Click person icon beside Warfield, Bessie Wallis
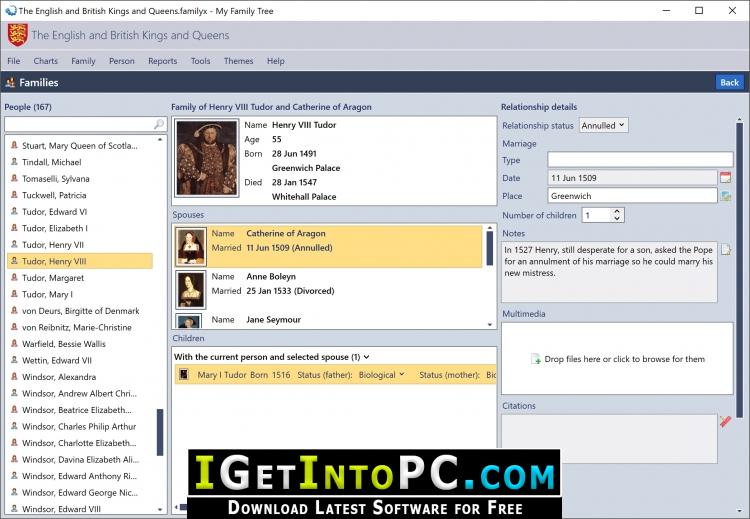This screenshot has width=750, height=519. [x=14, y=343]
